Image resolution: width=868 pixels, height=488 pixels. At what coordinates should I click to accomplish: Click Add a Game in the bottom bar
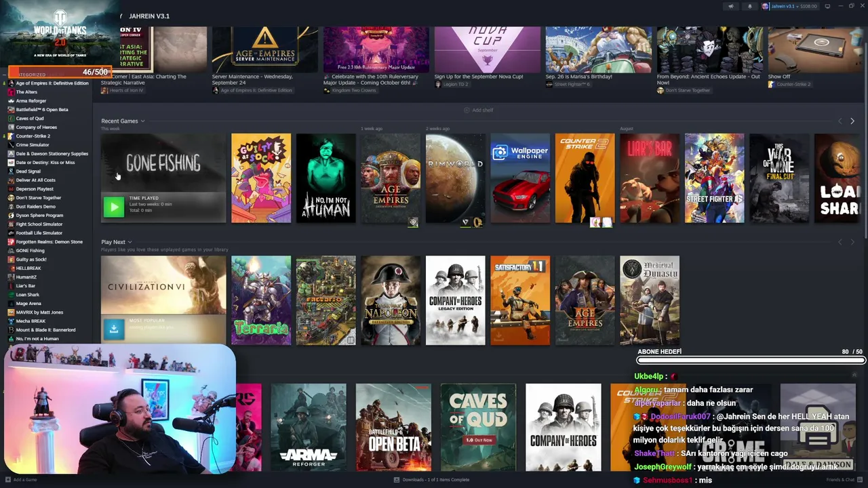pos(21,480)
